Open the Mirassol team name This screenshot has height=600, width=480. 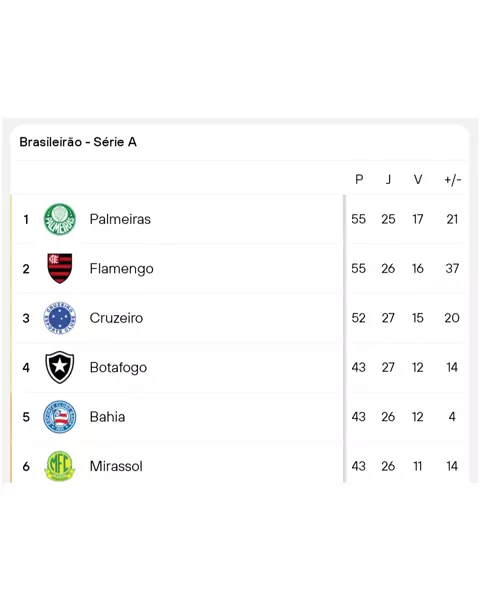coord(116,466)
